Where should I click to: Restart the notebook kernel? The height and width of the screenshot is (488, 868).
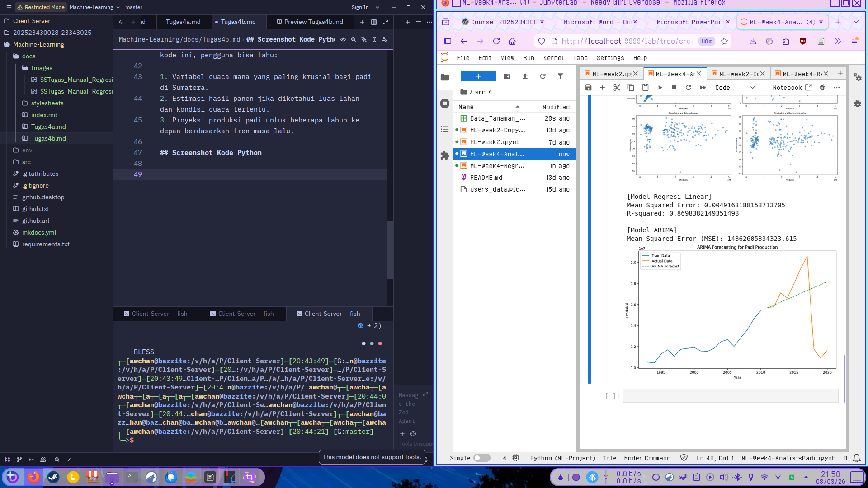click(688, 88)
